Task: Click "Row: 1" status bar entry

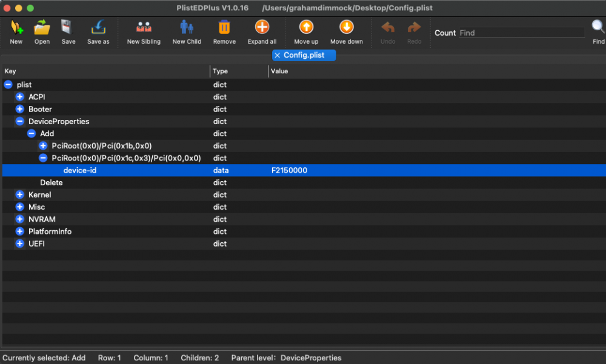Action: tap(109, 358)
